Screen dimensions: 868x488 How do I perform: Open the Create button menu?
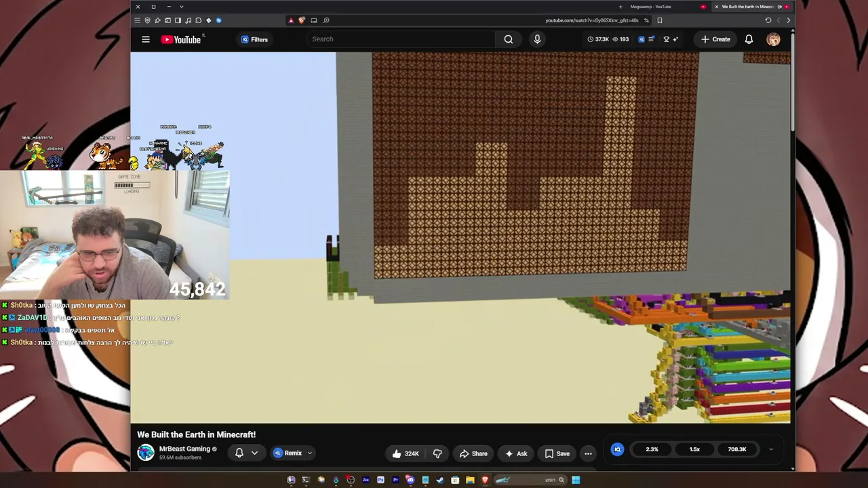(715, 39)
